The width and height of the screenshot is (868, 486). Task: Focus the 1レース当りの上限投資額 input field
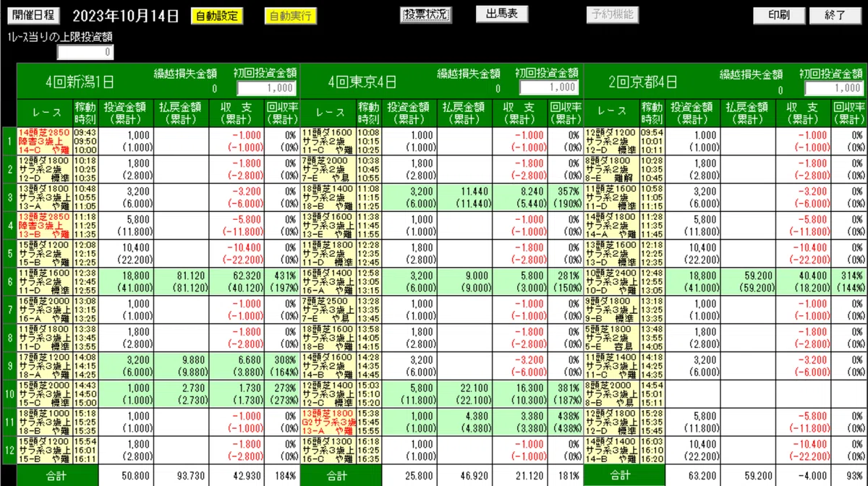click(85, 52)
